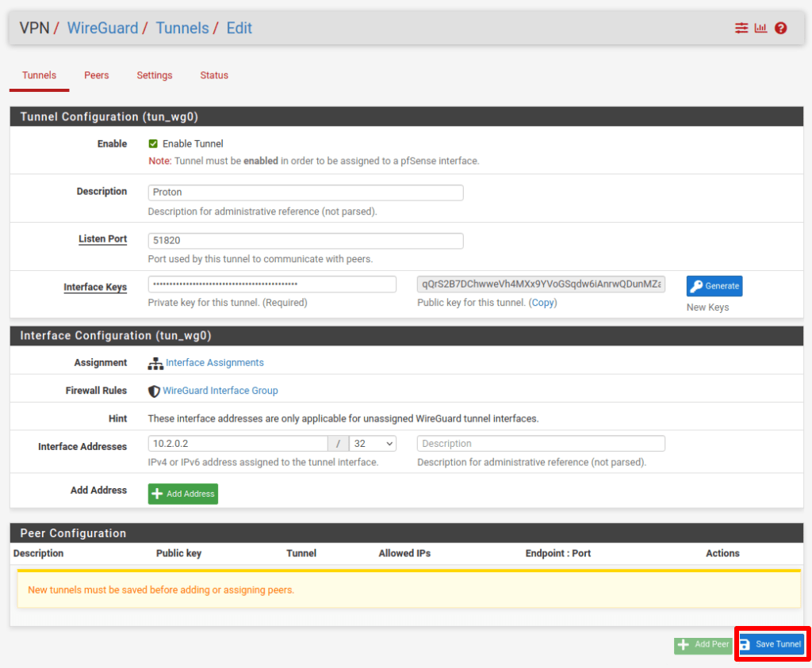This screenshot has width=812, height=668.
Task: Click the Add Peer button
Action: [703, 645]
